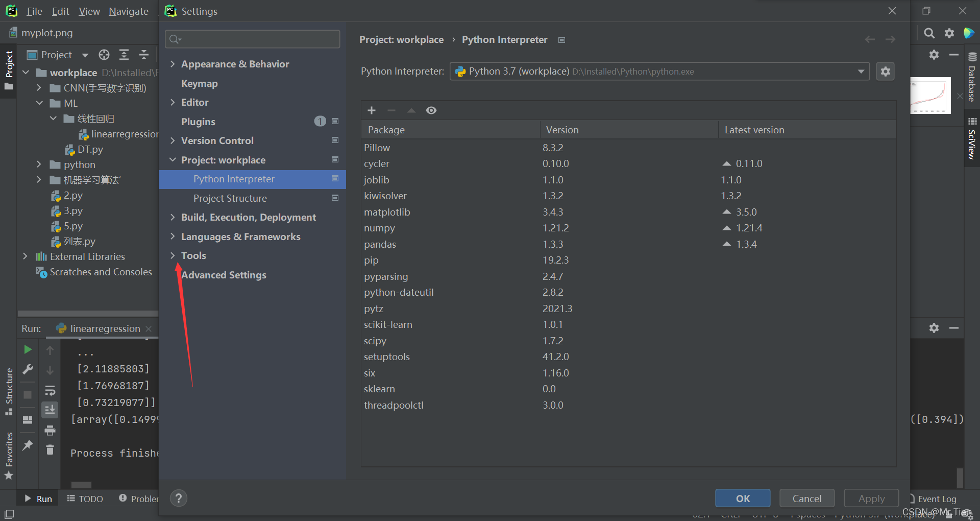Click the add package plus icon

[372, 110]
